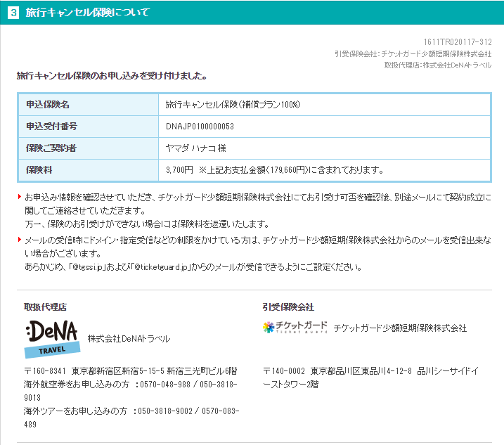Click the 3,700円 premium amount
Image resolution: width=504 pixels, height=445 pixels.
click(x=179, y=169)
